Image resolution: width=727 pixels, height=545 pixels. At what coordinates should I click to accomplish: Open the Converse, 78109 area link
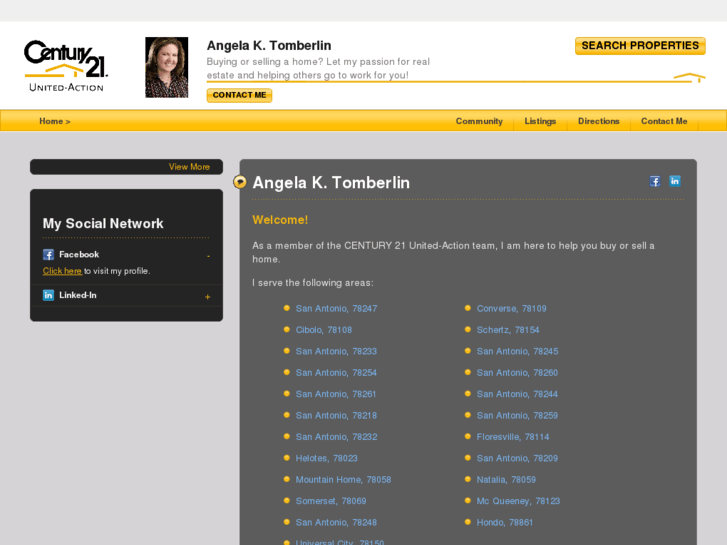coord(511,308)
